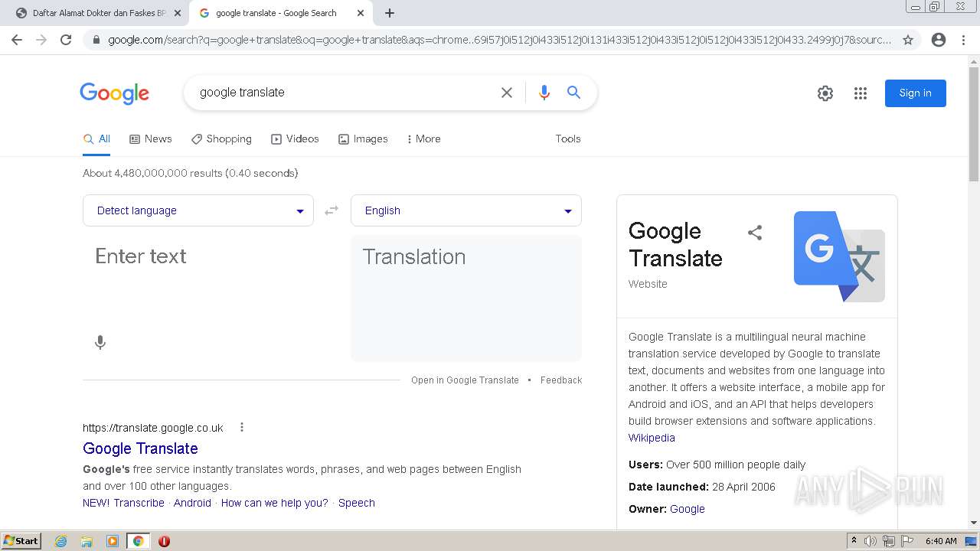Viewport: 980px width, 551px height.
Task: Open the Android sitelink
Action: [x=192, y=503]
